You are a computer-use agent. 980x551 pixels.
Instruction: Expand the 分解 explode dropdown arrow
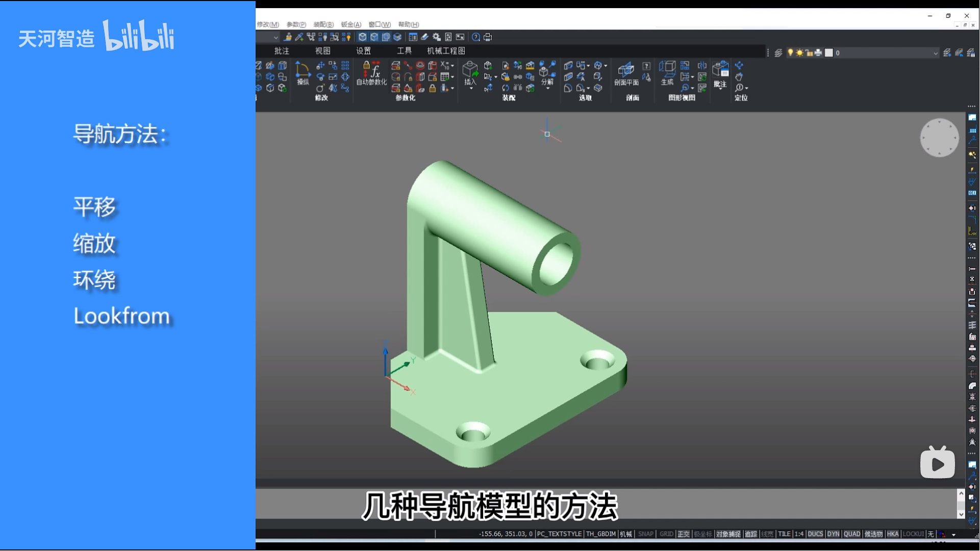(548, 89)
